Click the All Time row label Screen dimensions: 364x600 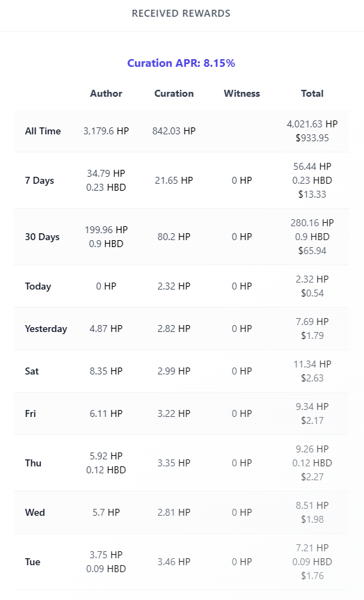tap(43, 131)
